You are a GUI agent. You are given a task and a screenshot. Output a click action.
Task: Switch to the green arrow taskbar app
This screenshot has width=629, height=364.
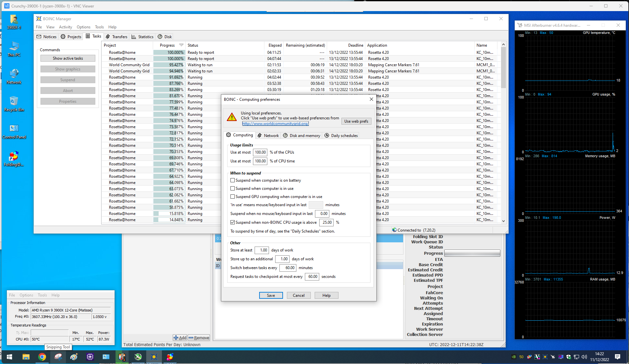click(138, 357)
